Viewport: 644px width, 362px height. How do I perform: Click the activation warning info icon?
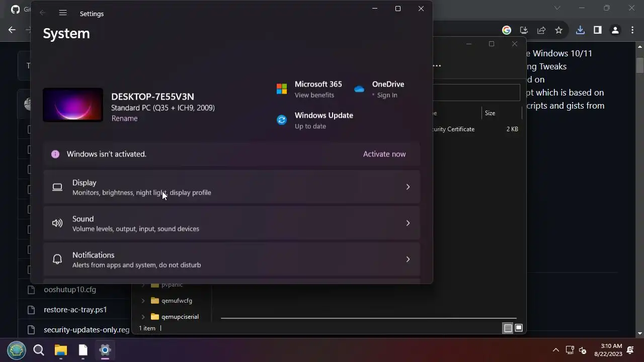point(55,154)
